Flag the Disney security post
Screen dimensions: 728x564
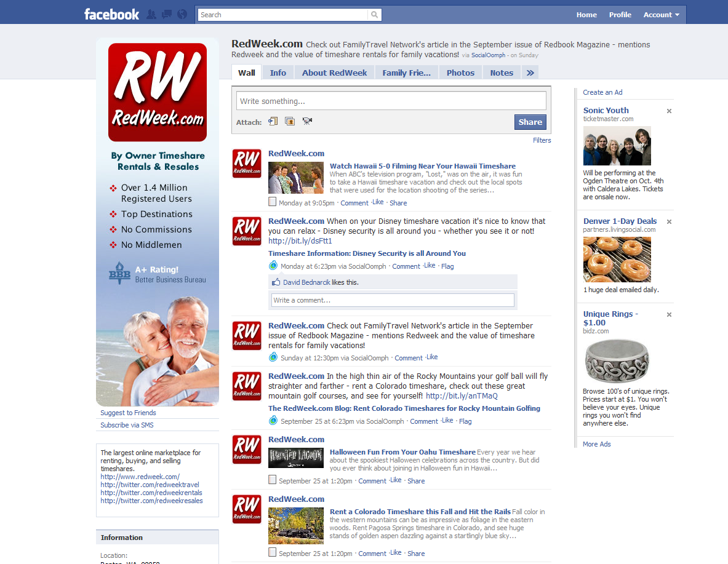click(x=447, y=266)
